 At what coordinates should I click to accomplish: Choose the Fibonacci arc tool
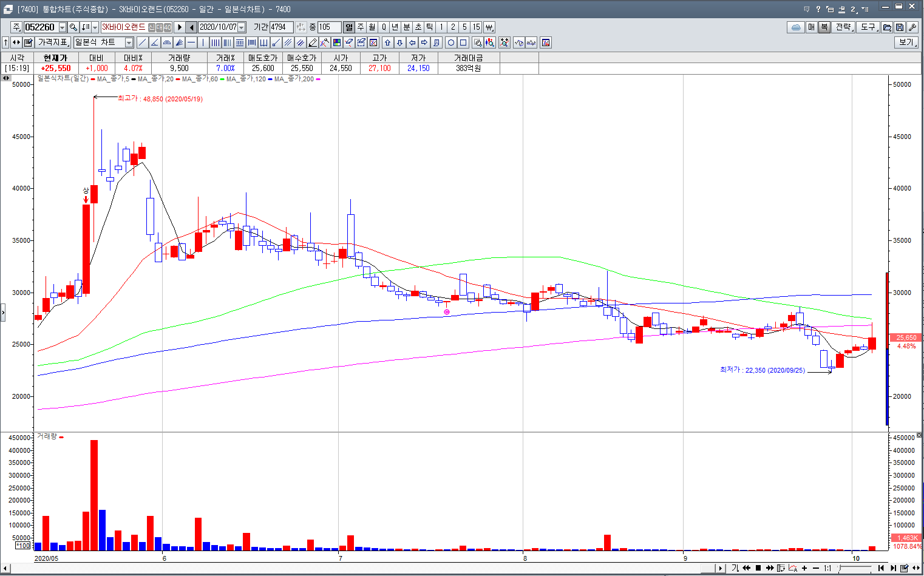[x=166, y=42]
